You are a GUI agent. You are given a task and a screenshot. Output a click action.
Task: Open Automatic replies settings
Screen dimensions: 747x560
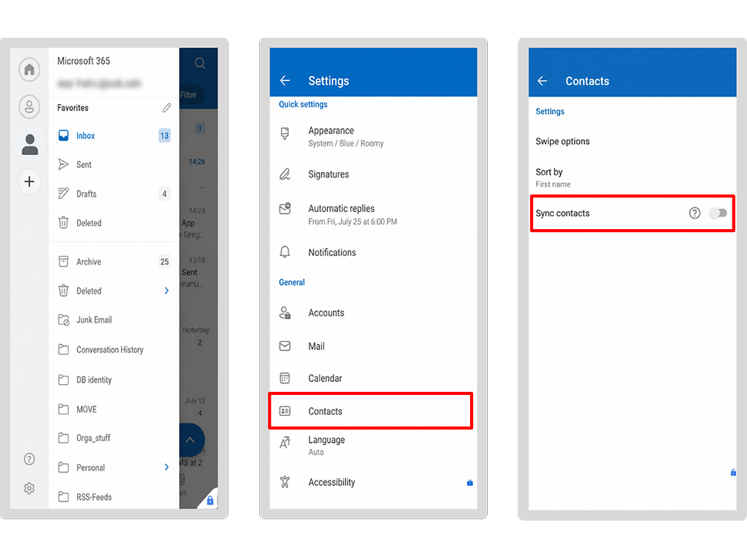[x=373, y=214]
